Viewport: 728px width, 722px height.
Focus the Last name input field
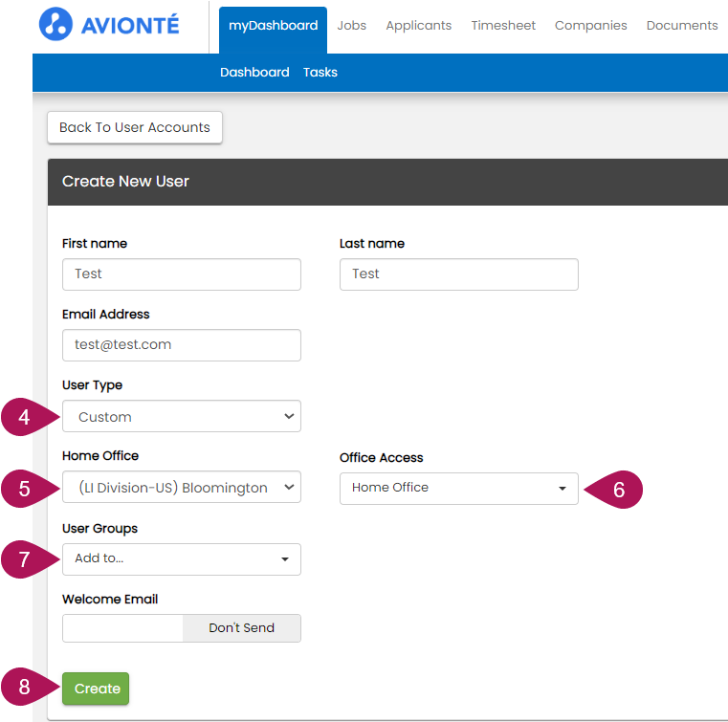click(459, 274)
